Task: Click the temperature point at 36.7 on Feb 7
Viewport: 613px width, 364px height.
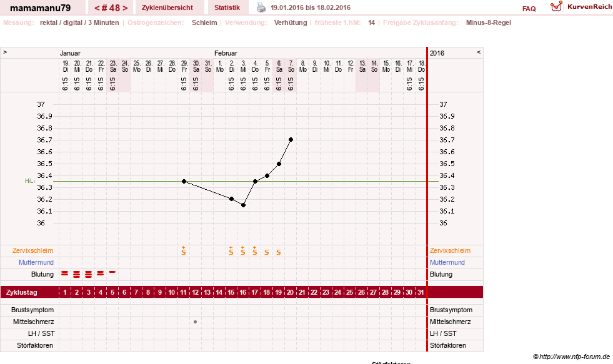Action: 291,139
